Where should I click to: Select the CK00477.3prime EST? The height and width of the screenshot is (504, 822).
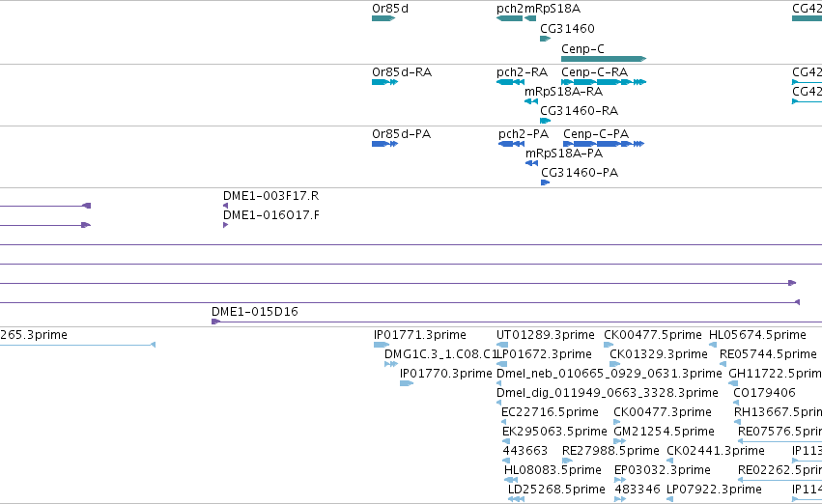(x=616, y=422)
